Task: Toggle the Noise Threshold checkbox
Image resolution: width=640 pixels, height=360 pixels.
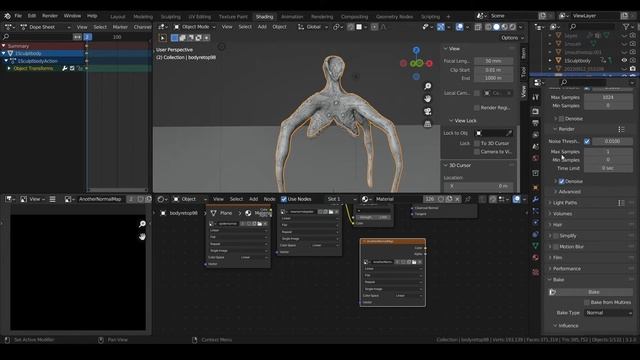Action: [587, 141]
